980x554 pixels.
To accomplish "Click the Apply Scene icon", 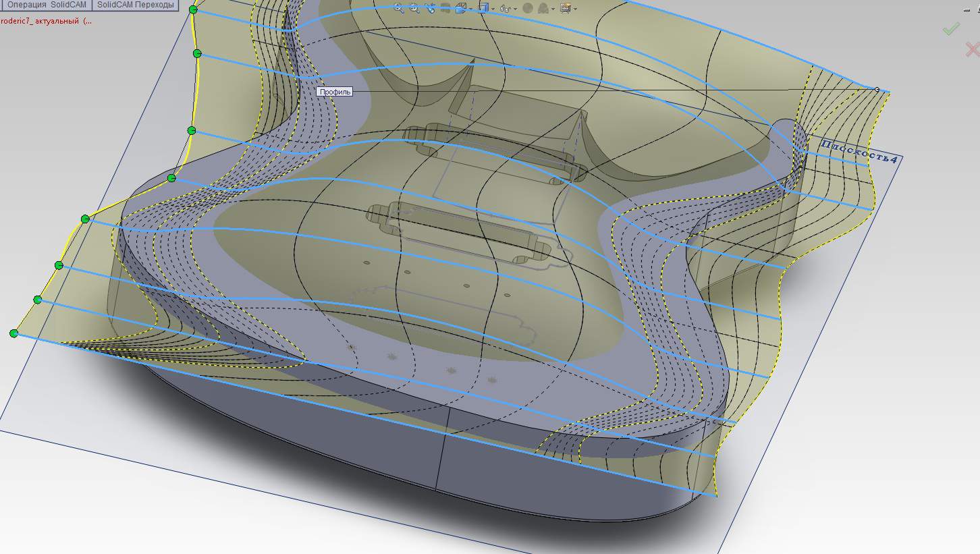I will [543, 8].
